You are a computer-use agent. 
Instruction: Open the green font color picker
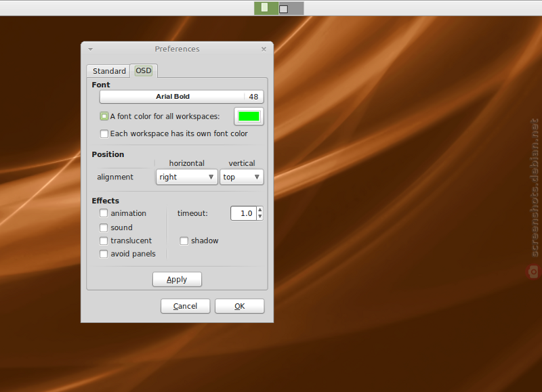pos(249,116)
